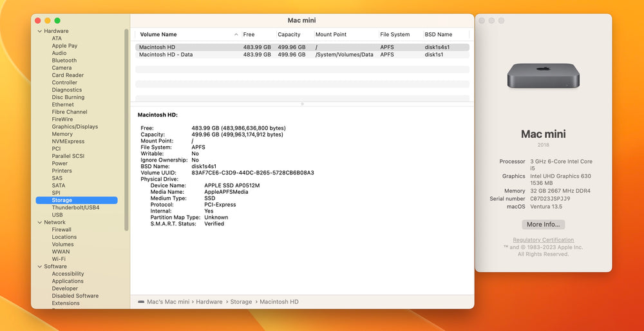
Task: Open More Info button
Action: point(543,225)
